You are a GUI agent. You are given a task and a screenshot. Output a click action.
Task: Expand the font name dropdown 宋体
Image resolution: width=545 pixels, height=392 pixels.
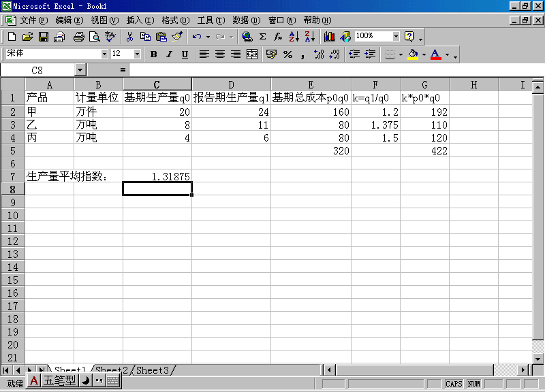click(104, 54)
